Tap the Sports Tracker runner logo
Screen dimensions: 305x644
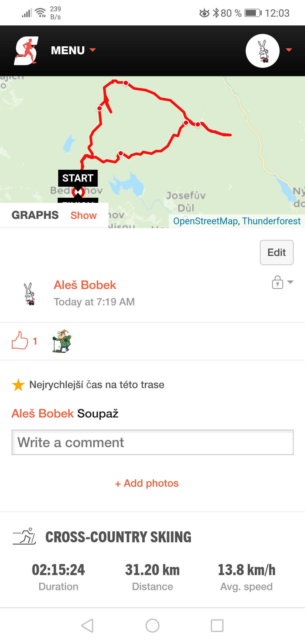click(26, 51)
